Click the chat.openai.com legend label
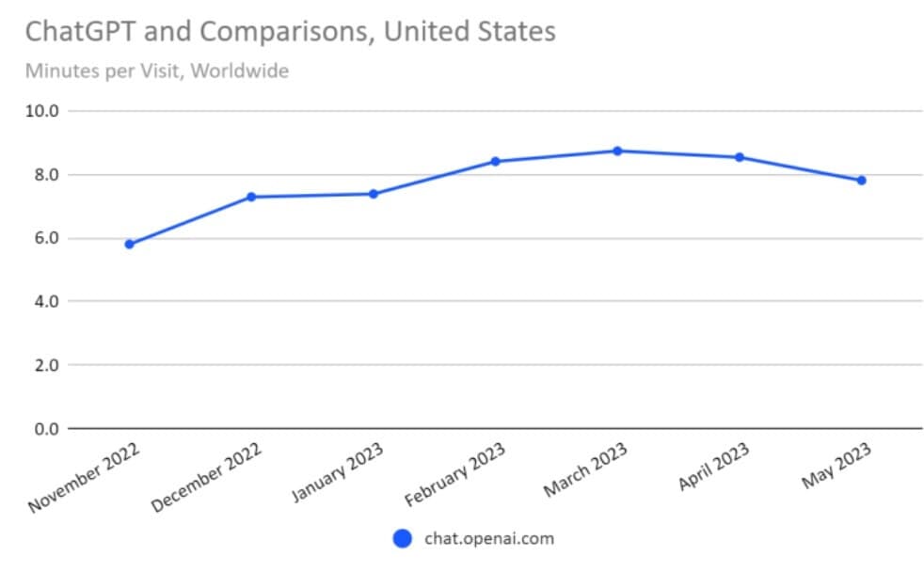The width and height of the screenshot is (924, 572). pos(489,539)
